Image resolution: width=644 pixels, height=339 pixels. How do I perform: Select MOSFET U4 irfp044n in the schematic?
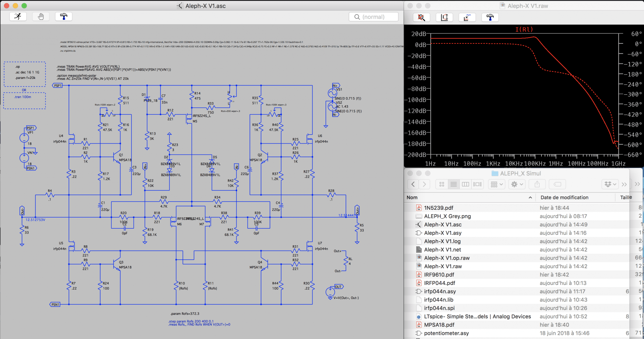(72, 139)
